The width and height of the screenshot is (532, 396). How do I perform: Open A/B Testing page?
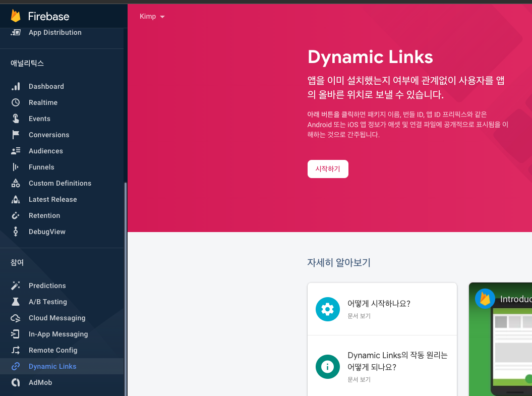[62, 302]
